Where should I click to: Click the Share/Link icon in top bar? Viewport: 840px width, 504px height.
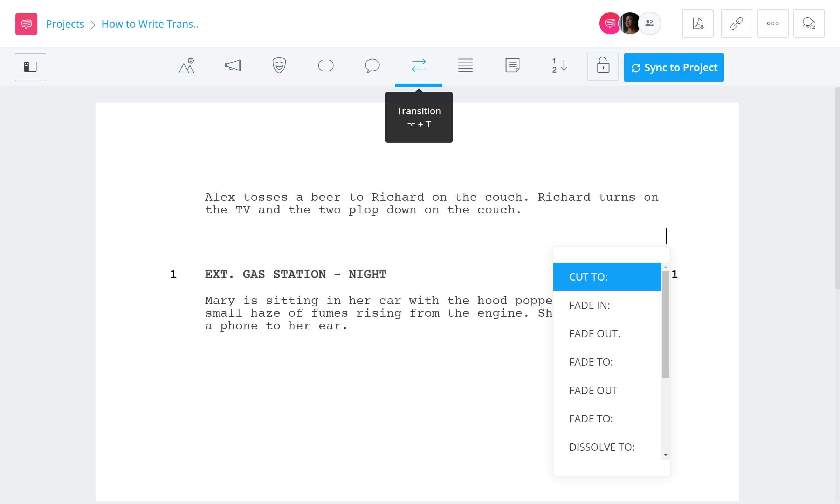tap(736, 23)
